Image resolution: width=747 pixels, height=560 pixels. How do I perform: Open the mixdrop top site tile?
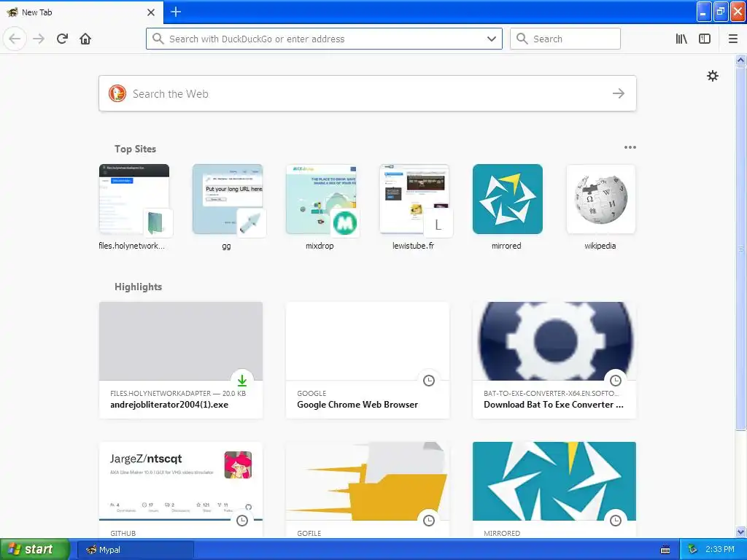coord(321,206)
